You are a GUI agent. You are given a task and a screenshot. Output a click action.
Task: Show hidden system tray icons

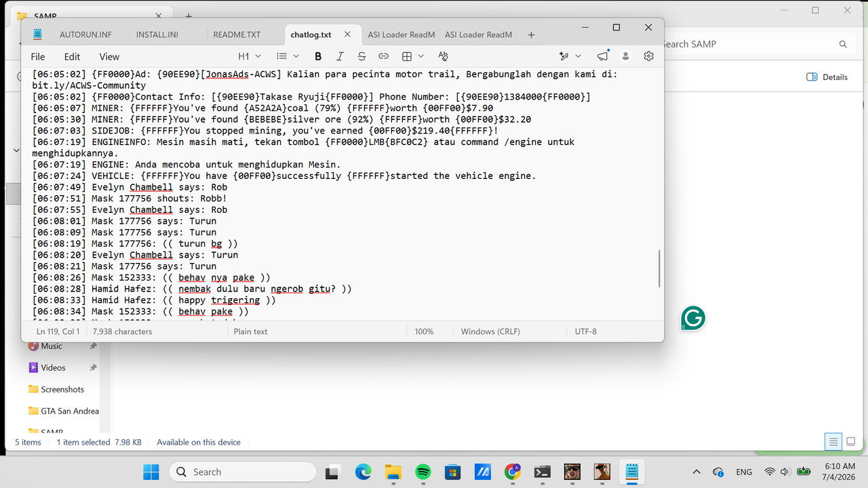click(x=696, y=472)
